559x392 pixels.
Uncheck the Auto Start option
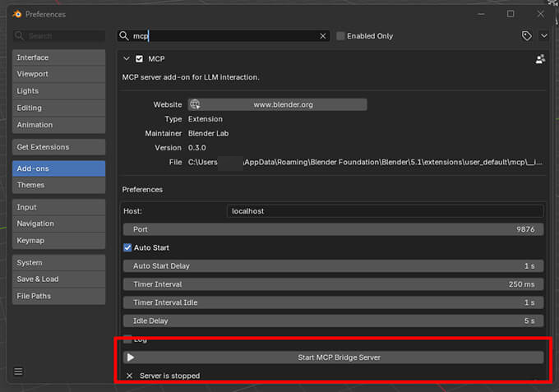[127, 247]
